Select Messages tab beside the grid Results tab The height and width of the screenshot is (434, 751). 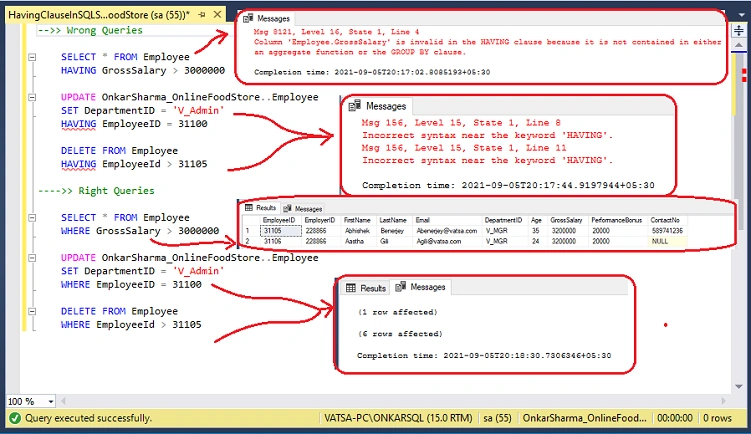click(x=303, y=209)
